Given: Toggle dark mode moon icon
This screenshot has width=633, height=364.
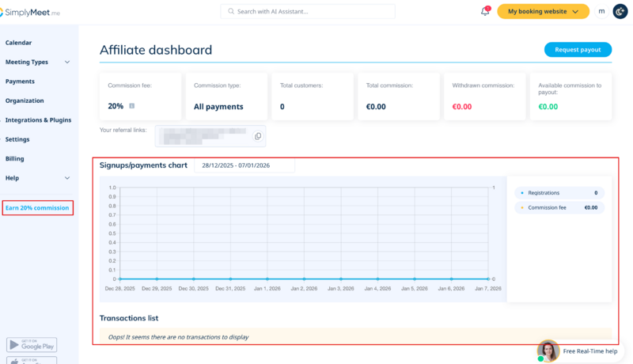Looking at the screenshot, I should (x=620, y=11).
